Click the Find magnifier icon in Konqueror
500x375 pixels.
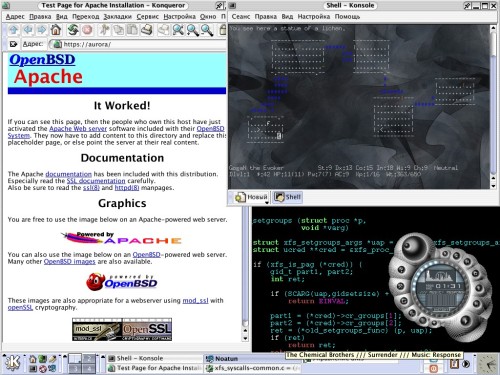tap(178, 30)
